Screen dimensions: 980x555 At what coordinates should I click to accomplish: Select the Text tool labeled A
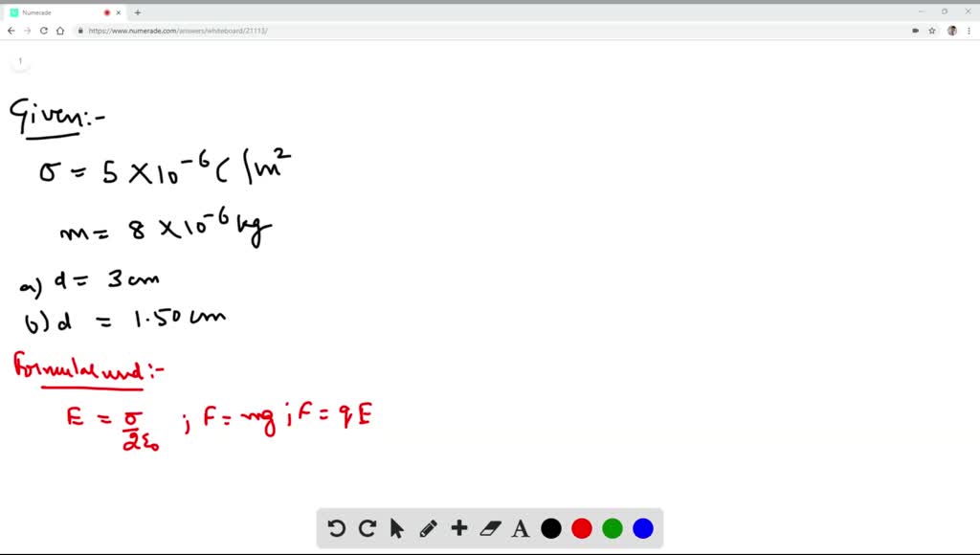click(520, 528)
